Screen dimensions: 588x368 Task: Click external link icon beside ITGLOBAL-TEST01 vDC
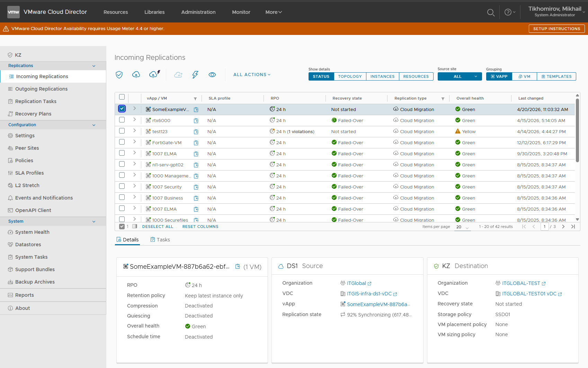(x=560, y=294)
